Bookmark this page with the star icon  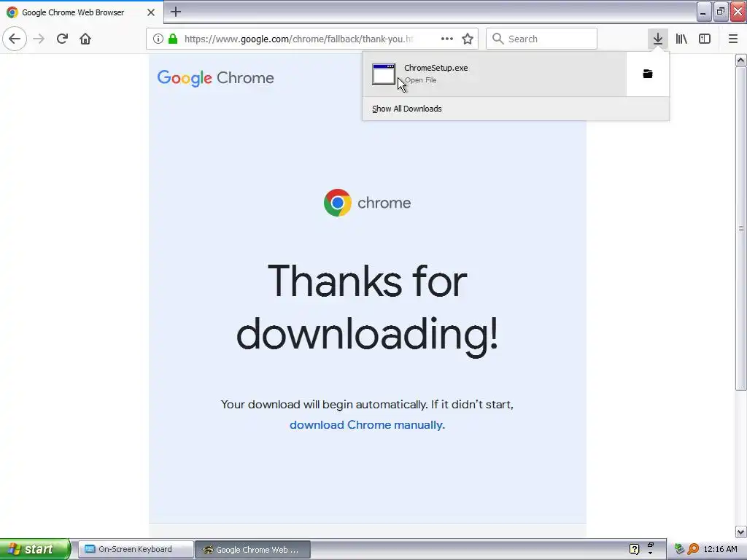click(x=468, y=39)
